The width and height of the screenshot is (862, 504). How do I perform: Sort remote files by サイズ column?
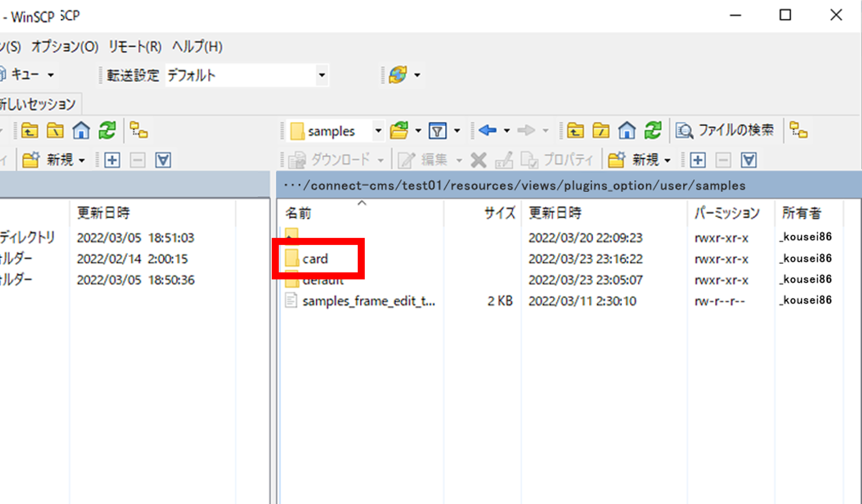point(483,213)
